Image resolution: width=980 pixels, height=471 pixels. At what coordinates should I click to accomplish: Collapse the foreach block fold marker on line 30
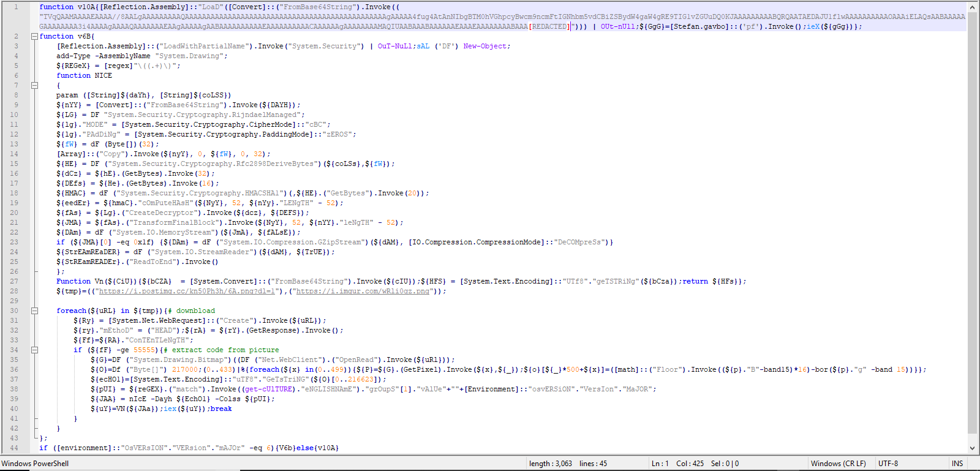[35, 311]
